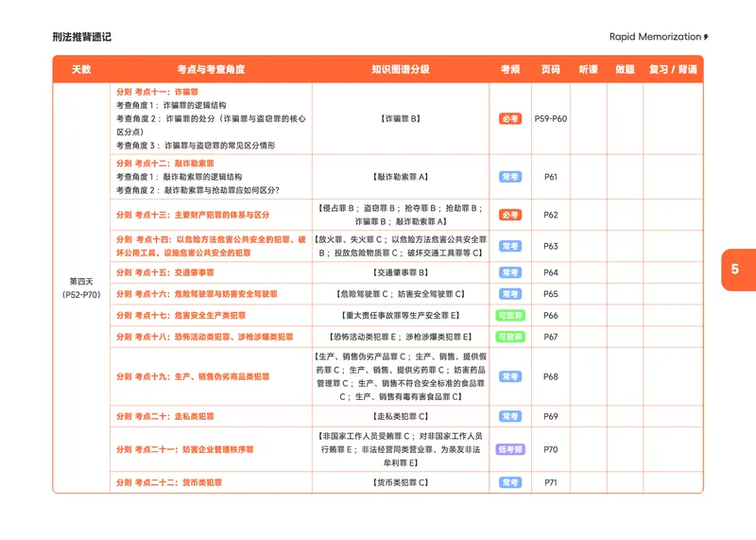Click the 常考 badge in the 走私类犯罪 row
This screenshot has height=540, width=756.
tap(510, 416)
